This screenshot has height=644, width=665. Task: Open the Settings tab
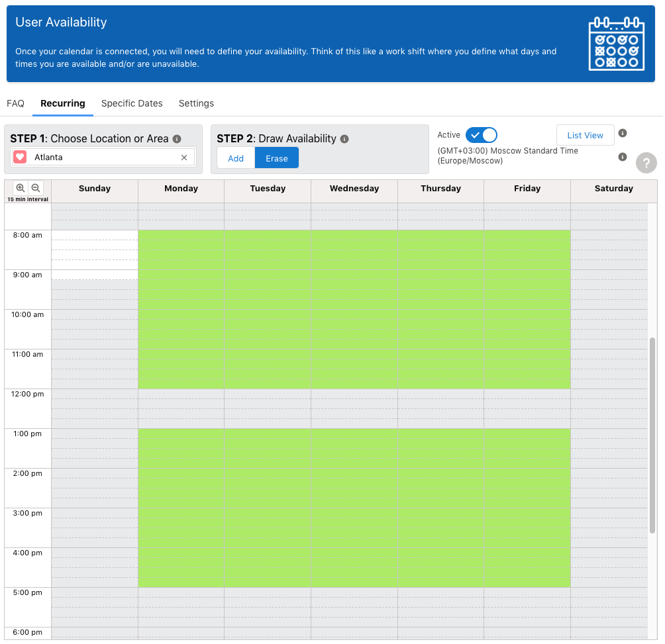tap(196, 103)
